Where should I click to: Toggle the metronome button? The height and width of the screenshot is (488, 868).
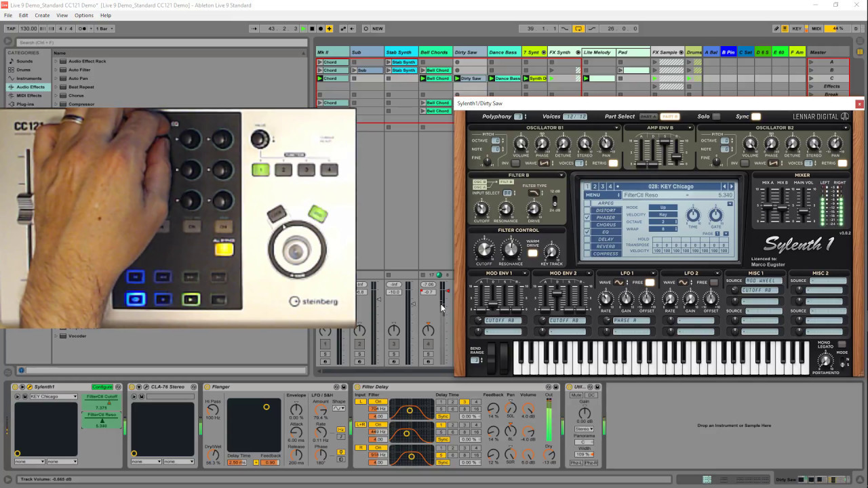(83, 28)
